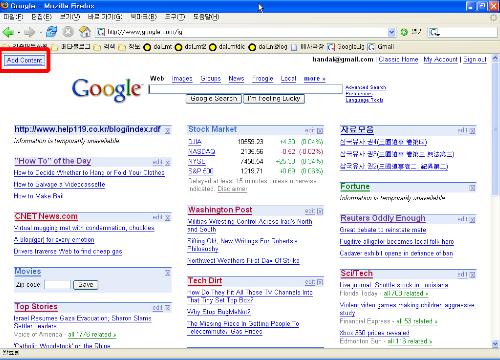Screen dimensions: 500x360
Task: Remove the Movies module with its X
Action: [x=167, y=273]
